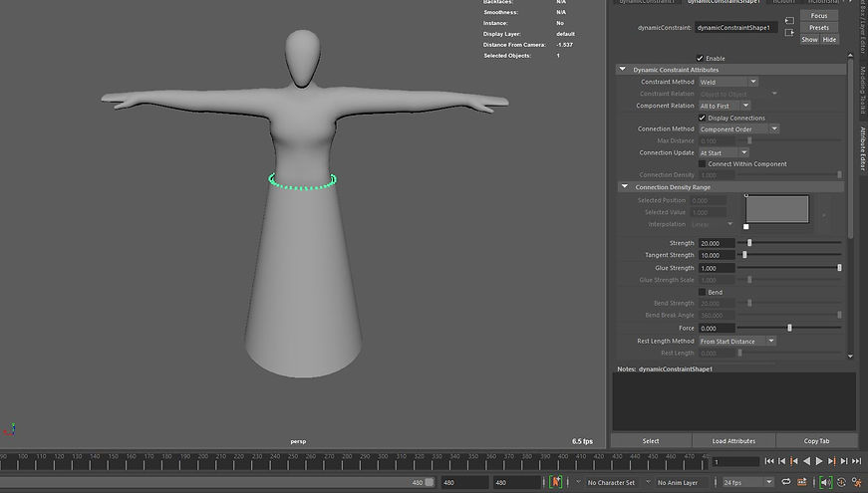
Task: Click the Focus button
Action: 819,16
